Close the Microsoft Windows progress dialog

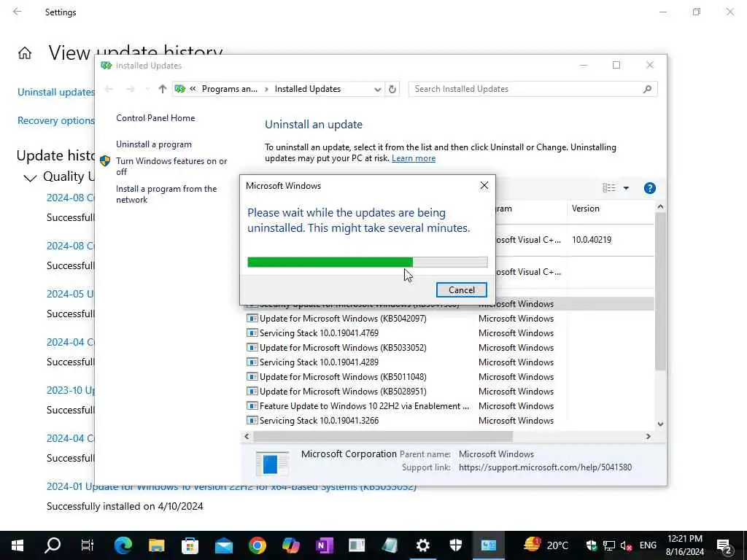(484, 185)
